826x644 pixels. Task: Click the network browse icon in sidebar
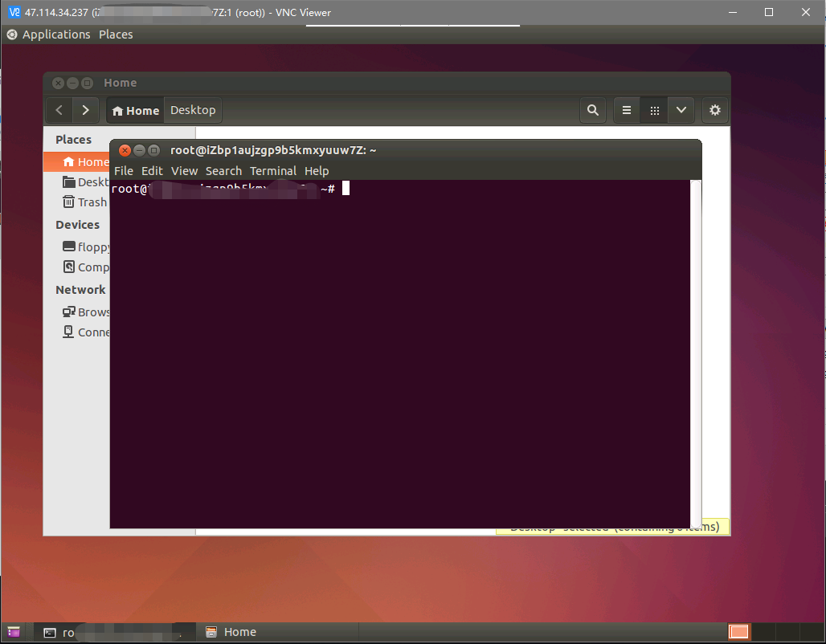[x=68, y=312]
